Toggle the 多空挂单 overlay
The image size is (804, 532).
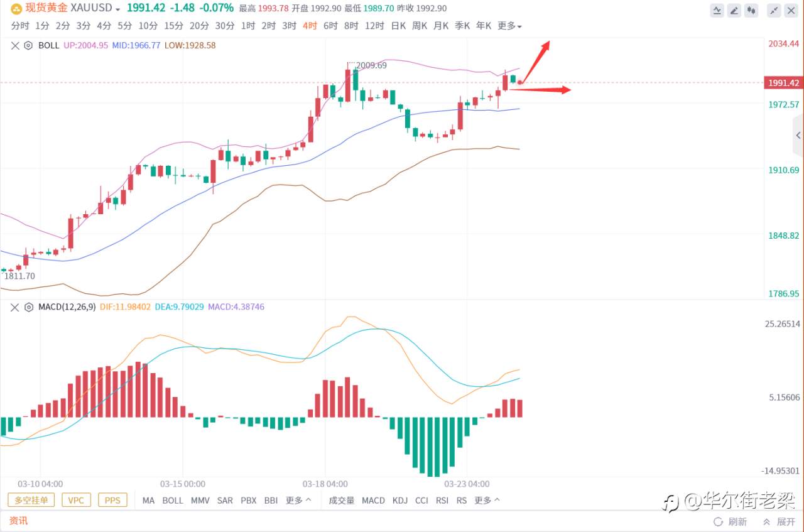pyautogui.click(x=31, y=500)
